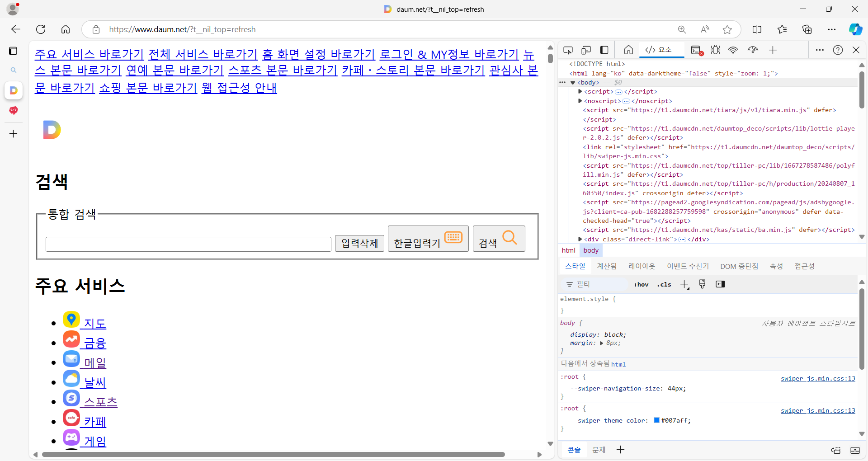Collapse the body element in DOM tree
868x461 pixels.
(x=573, y=83)
